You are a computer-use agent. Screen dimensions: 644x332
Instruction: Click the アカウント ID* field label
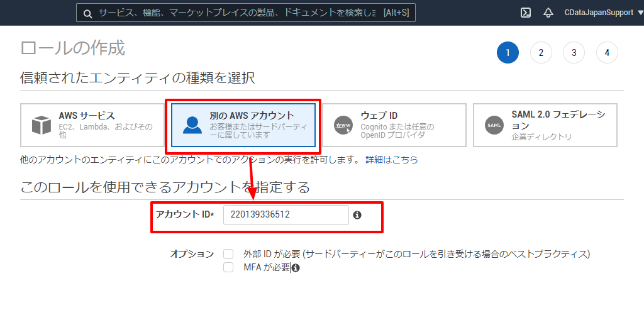click(x=185, y=214)
